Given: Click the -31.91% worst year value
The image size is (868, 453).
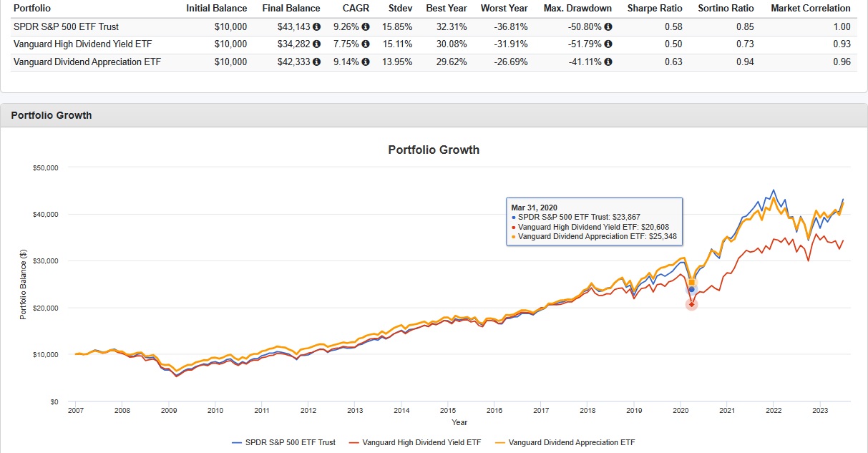Looking at the screenshot, I should (511, 44).
